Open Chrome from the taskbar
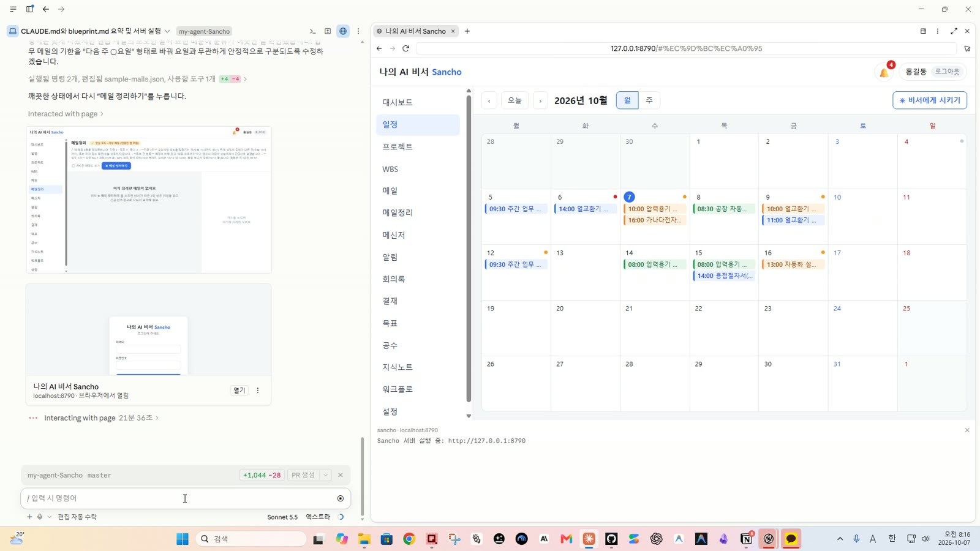The width and height of the screenshot is (980, 551). point(409,539)
